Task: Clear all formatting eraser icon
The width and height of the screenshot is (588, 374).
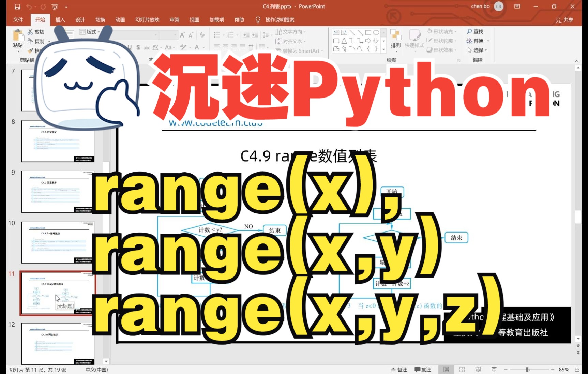Action: point(202,35)
